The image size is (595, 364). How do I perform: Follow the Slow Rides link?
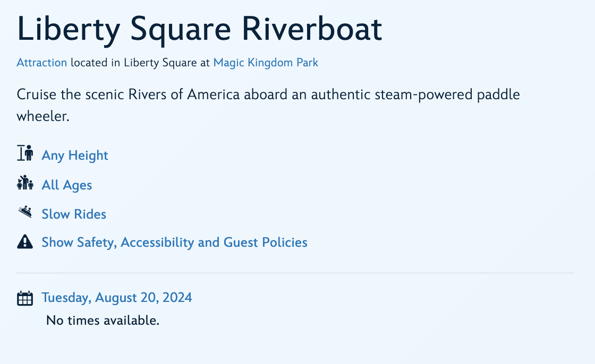pos(74,214)
